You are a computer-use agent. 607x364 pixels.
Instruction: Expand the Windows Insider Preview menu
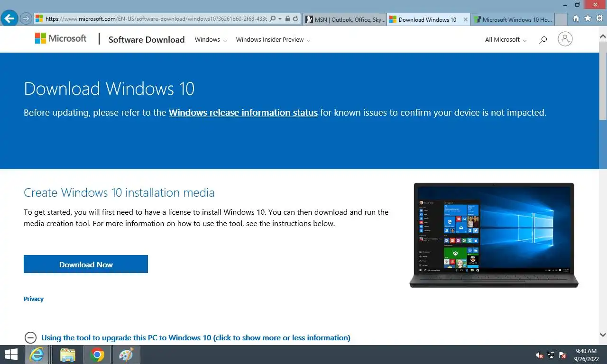(x=273, y=39)
